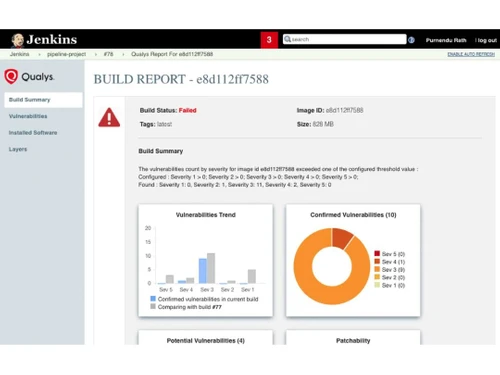
Task: Select the Build Summary sidebar tab
Action: pyautogui.click(x=43, y=100)
